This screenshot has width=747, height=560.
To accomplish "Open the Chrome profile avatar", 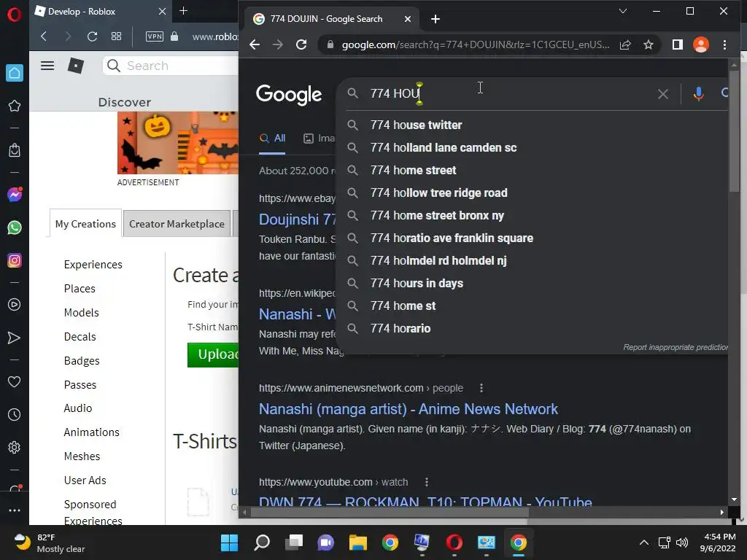I will coord(701,44).
